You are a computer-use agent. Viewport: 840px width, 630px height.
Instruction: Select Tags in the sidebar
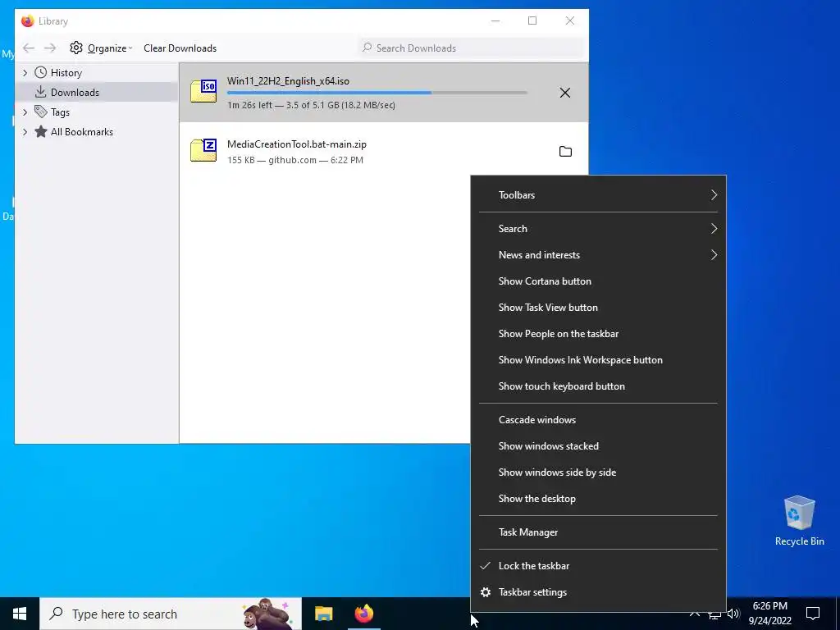(x=60, y=112)
